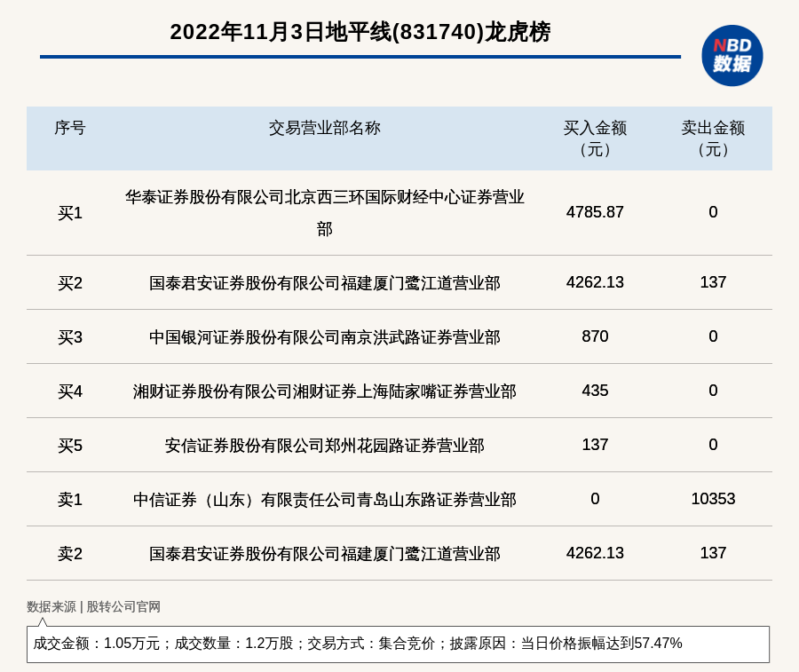This screenshot has height=672, width=799.
Task: Select the 买4 row label
Action: pos(70,391)
